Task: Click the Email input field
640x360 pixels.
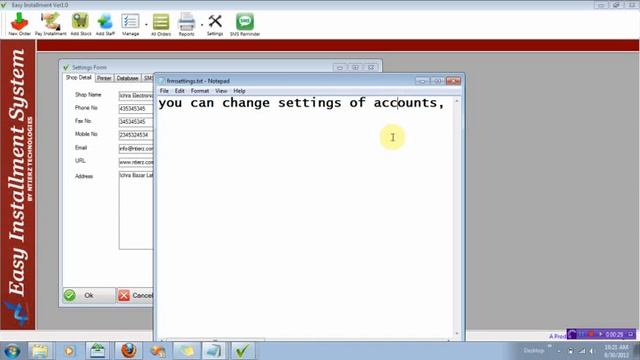Action: point(136,149)
